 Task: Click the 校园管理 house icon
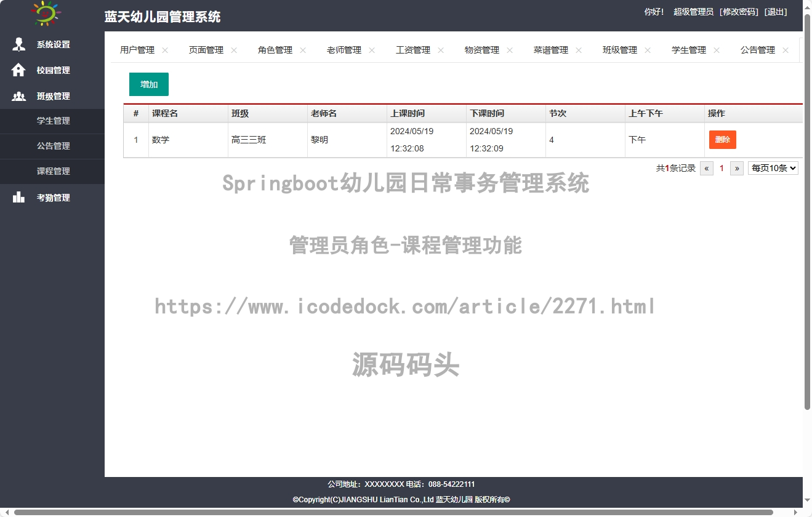18,70
